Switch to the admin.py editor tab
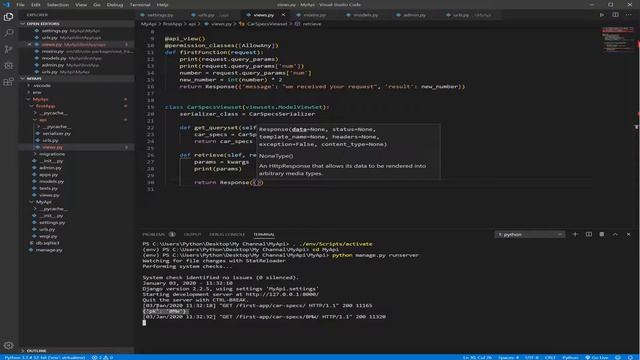 point(414,15)
